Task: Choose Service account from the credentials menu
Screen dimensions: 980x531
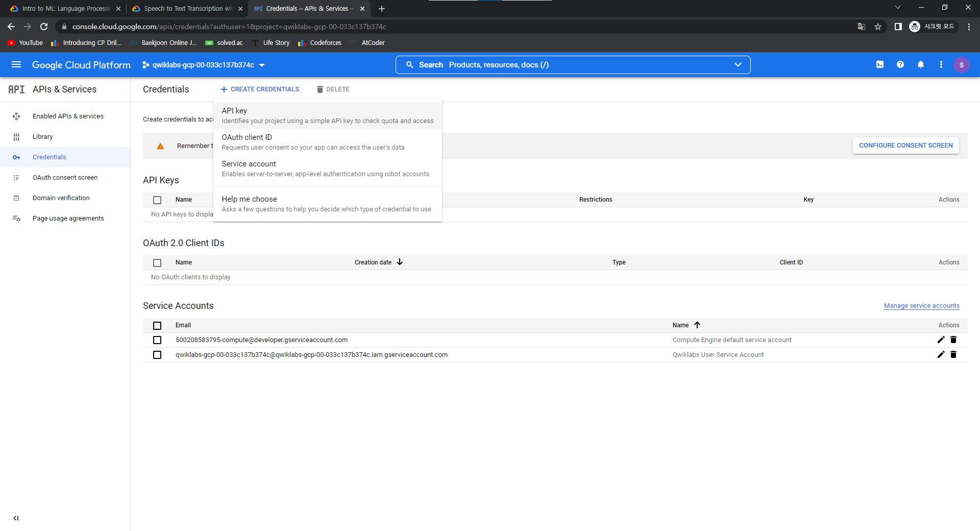Action: click(328, 169)
